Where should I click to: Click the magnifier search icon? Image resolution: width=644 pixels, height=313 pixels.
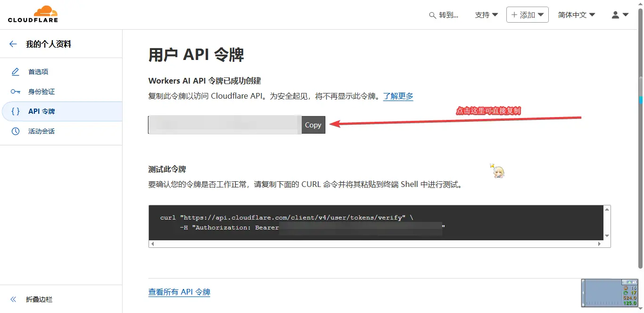click(432, 15)
